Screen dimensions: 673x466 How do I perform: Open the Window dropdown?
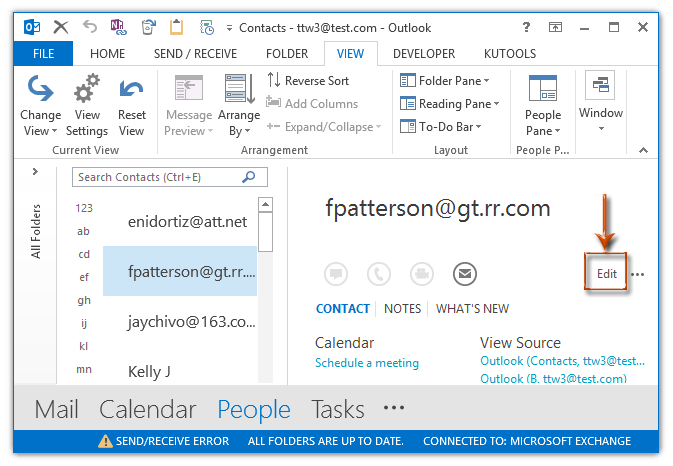point(600,102)
